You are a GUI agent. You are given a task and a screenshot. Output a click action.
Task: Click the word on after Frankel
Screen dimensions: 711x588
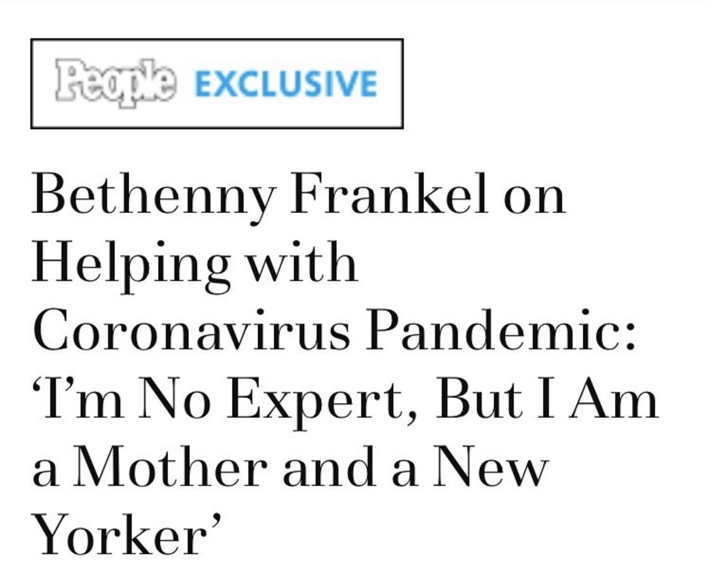pos(535,199)
